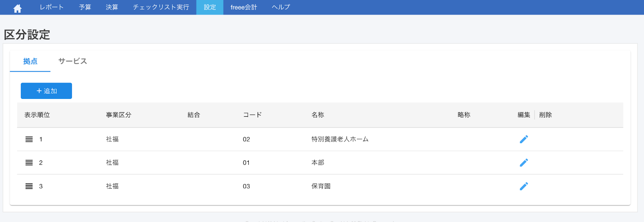Click 社福 in the 保育園 row
Screen dimensions: 644x222
112,186
